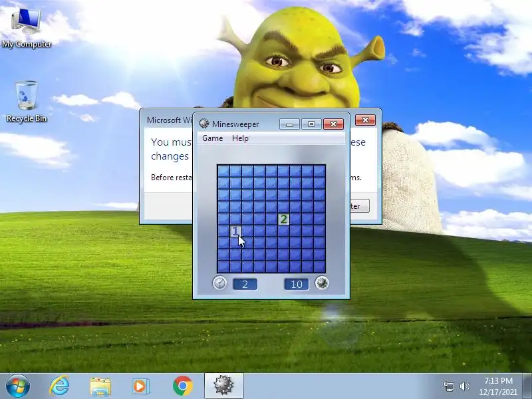Close the Minesweeper window
This screenshot has height=399, width=532.
click(333, 124)
